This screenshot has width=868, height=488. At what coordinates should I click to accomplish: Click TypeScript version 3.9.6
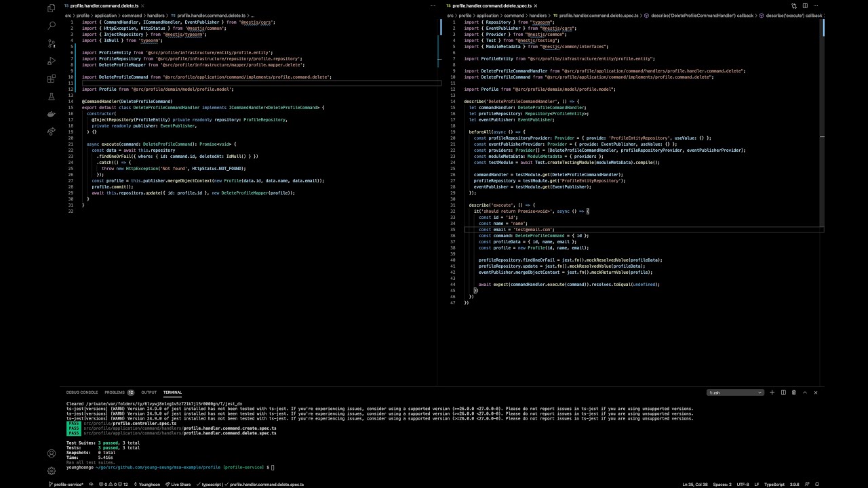794,485
